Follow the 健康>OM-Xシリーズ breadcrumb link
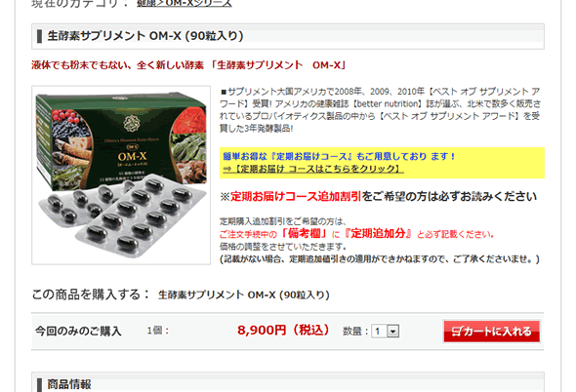The image size is (576, 392). click(185, 3)
